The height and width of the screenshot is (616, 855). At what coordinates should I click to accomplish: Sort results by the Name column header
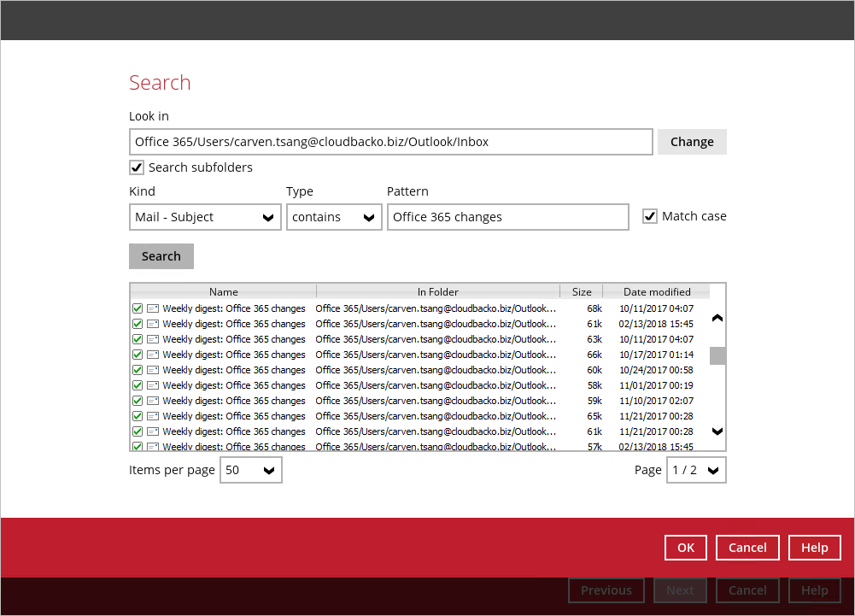223,291
